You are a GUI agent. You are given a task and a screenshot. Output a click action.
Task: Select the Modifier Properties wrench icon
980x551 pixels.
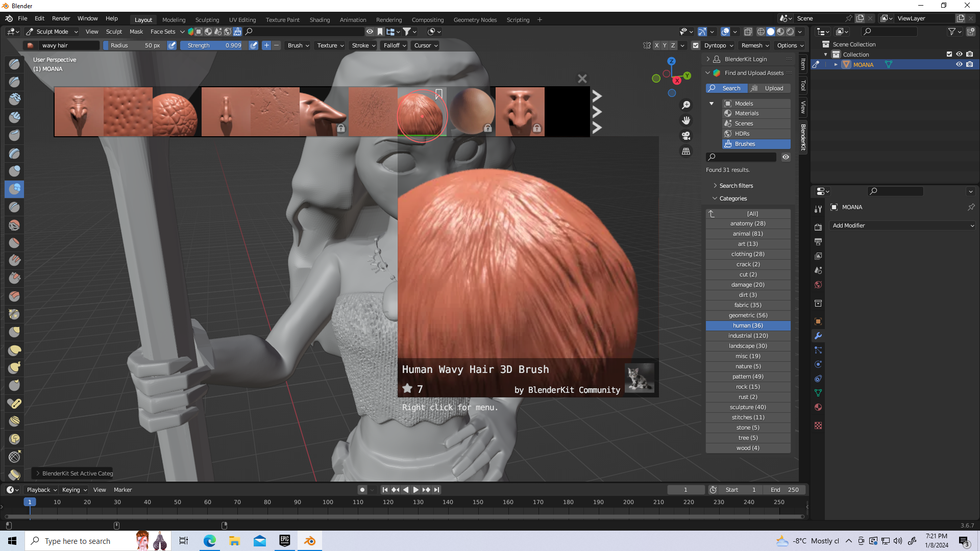click(818, 336)
